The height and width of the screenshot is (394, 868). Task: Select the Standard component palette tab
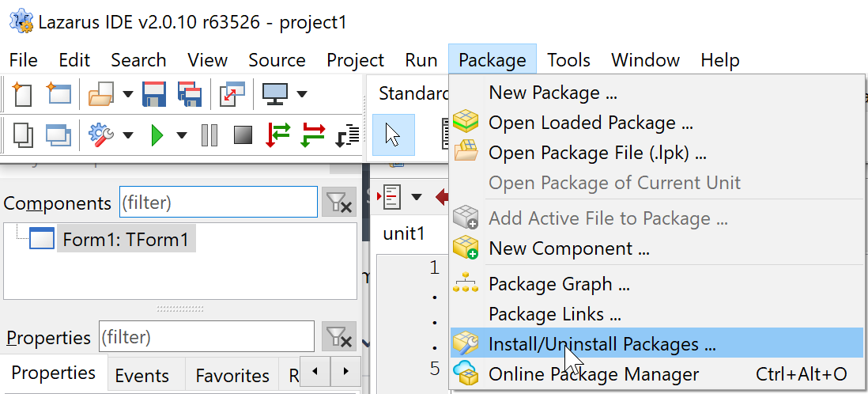(x=413, y=93)
